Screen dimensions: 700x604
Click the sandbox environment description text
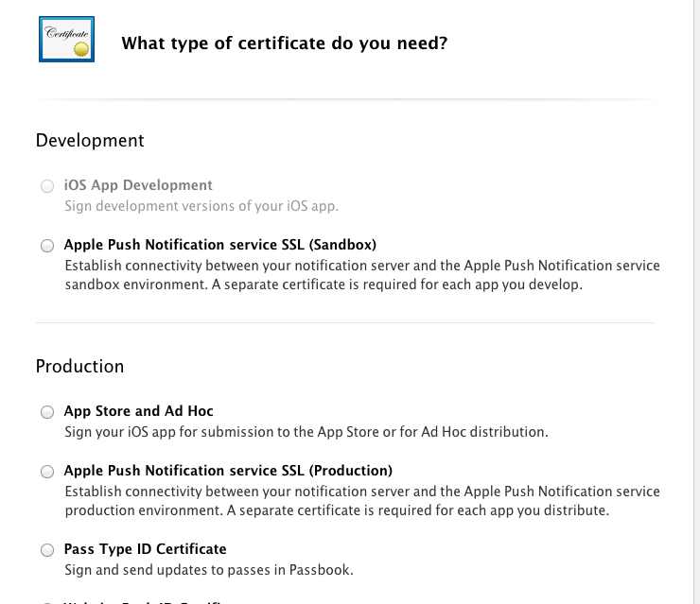tap(362, 275)
